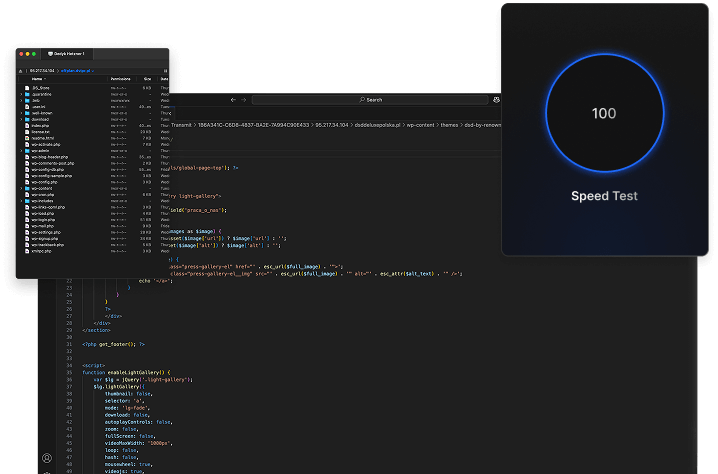The image size is (718, 474).
Task: Click the wp-admin folder icon
Action: 27,151
